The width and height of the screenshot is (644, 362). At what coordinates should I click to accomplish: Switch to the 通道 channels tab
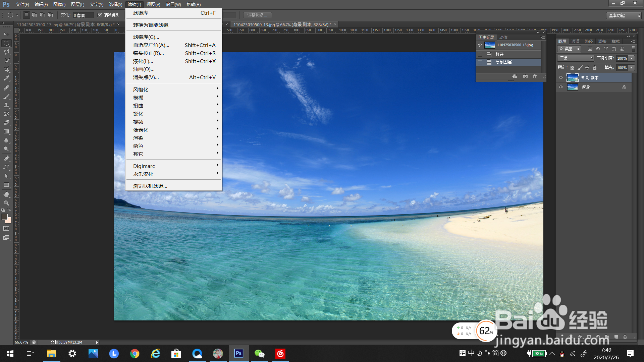point(575,42)
